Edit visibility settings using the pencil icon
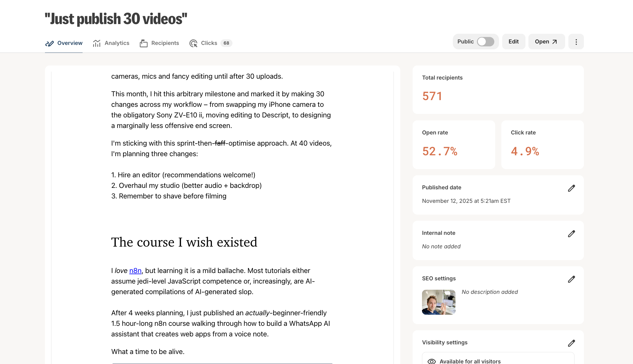 tap(572, 343)
